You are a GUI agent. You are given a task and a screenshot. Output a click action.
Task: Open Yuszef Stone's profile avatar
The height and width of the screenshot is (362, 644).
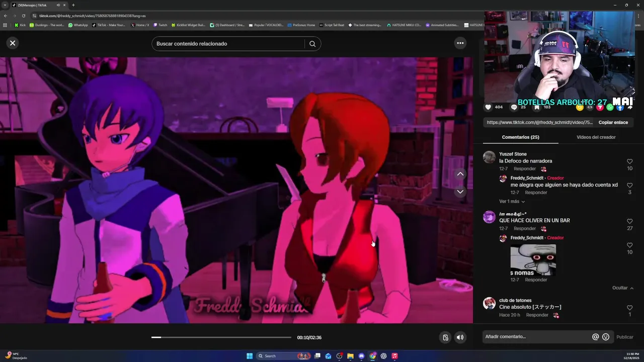489,157
